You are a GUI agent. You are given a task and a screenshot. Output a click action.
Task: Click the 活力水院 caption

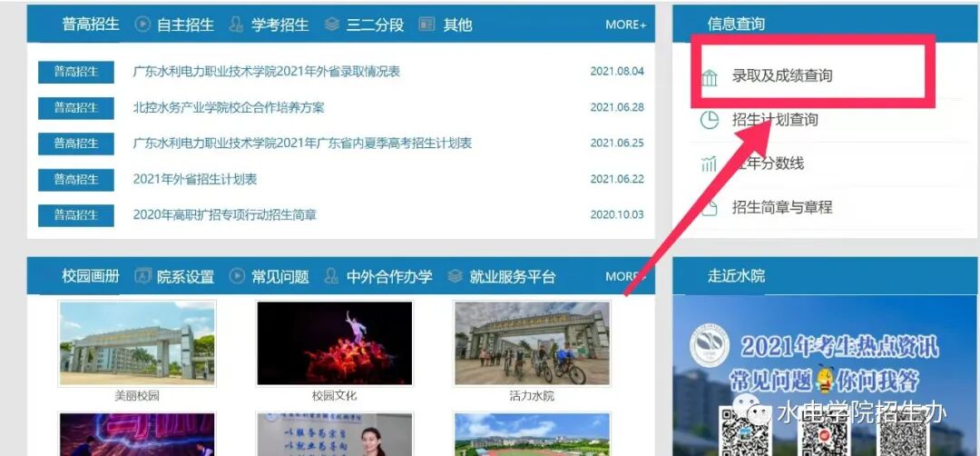point(532,395)
